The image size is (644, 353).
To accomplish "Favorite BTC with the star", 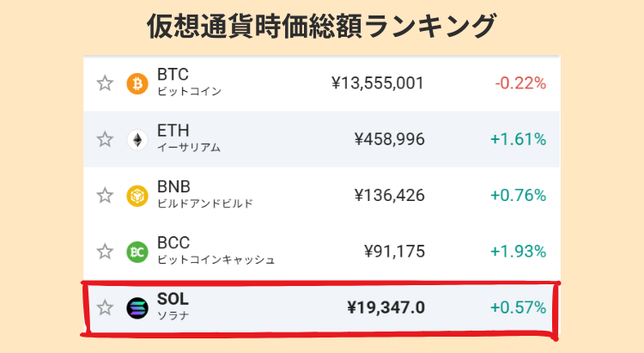I will [x=105, y=83].
